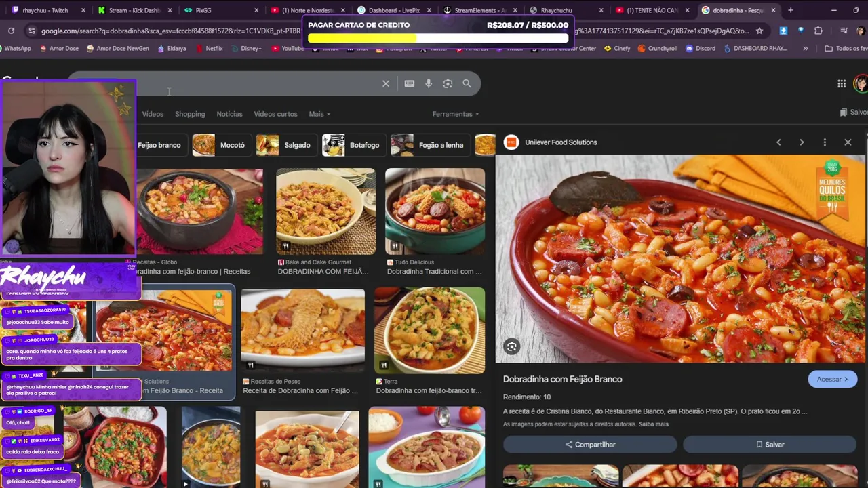Screen dimensions: 868x488
Task: Save the image with Salvar button
Action: [x=770, y=445]
